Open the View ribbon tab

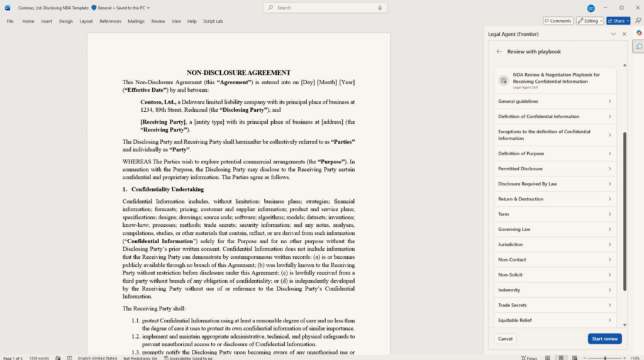pyautogui.click(x=176, y=21)
